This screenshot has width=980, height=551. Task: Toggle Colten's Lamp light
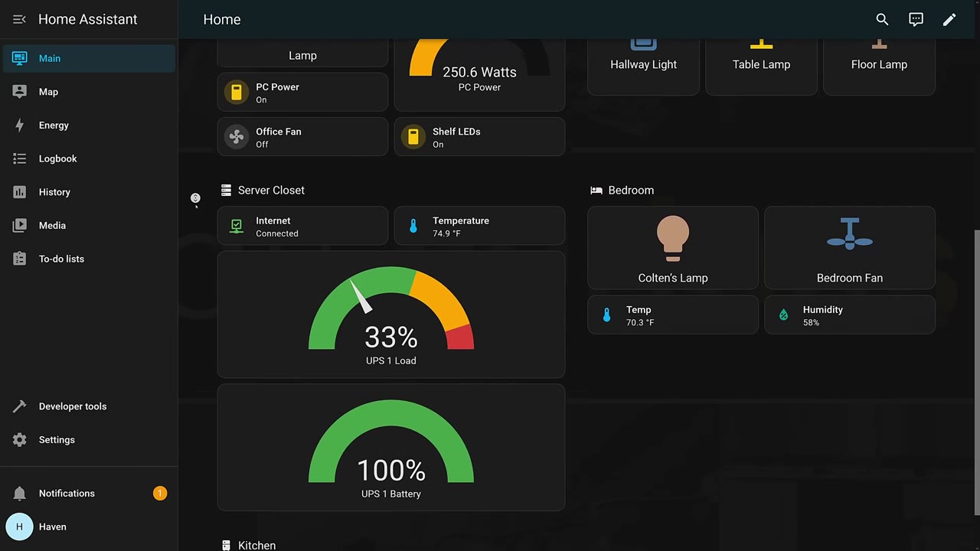point(673,248)
